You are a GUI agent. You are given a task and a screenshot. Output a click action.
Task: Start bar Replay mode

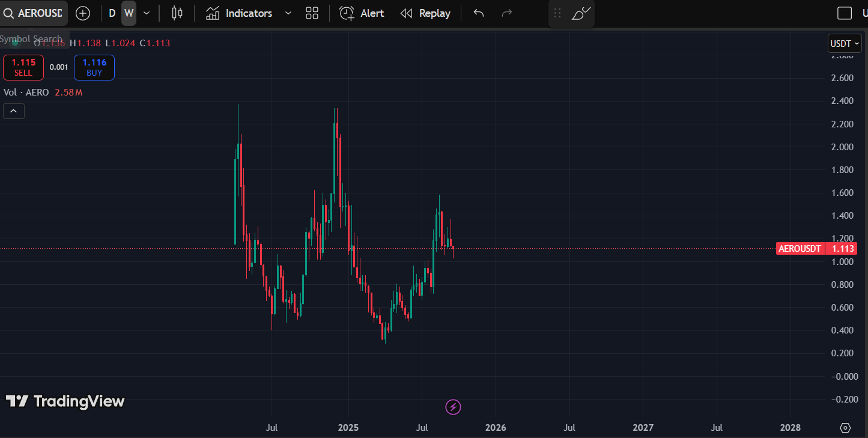[x=425, y=13]
